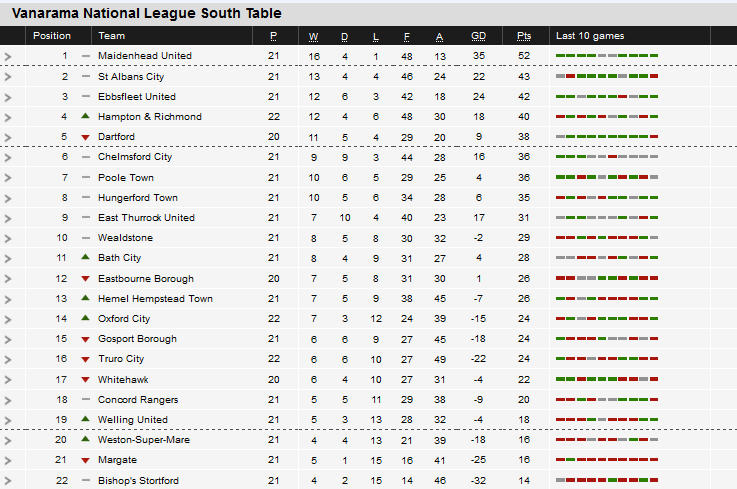The height and width of the screenshot is (489, 737).
Task: Click St Albans City no-change dash icon
Action: click(86, 76)
